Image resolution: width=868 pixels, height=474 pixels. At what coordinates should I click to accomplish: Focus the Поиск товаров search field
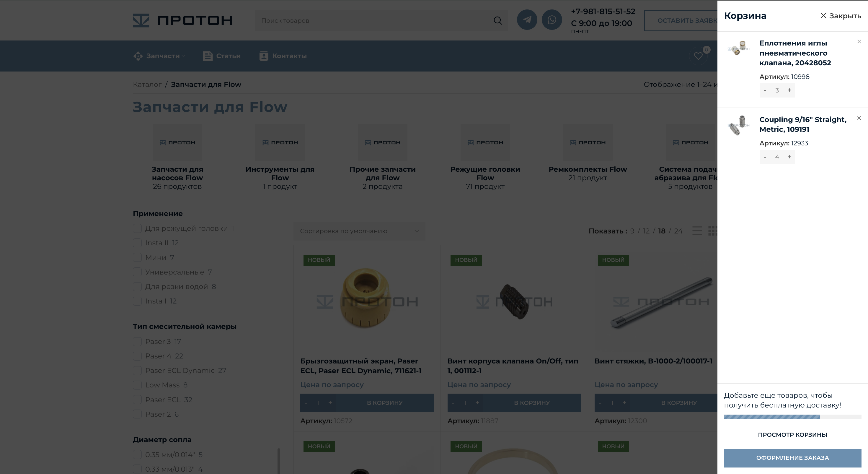point(374,21)
